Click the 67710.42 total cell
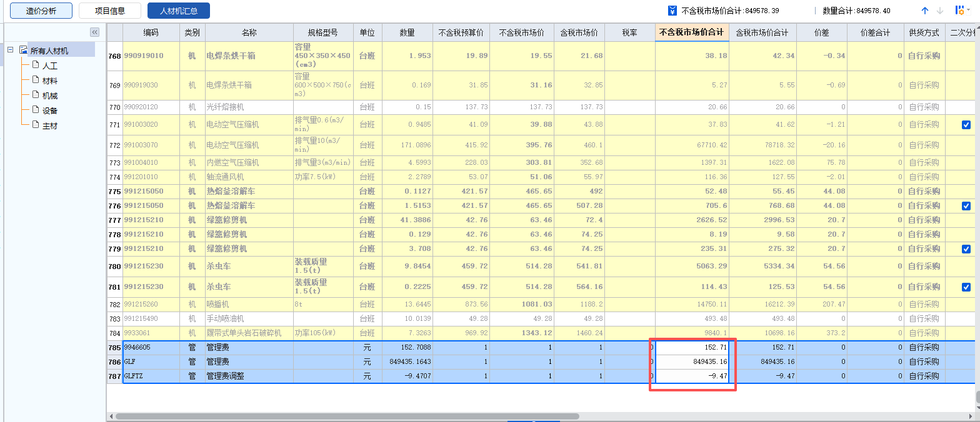This screenshot has width=980, height=422. [692, 145]
